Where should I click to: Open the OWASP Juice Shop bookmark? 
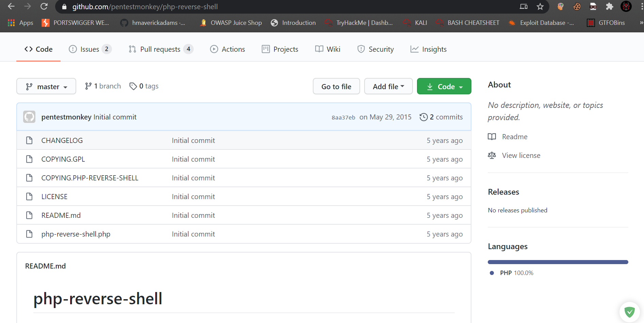pyautogui.click(x=231, y=23)
